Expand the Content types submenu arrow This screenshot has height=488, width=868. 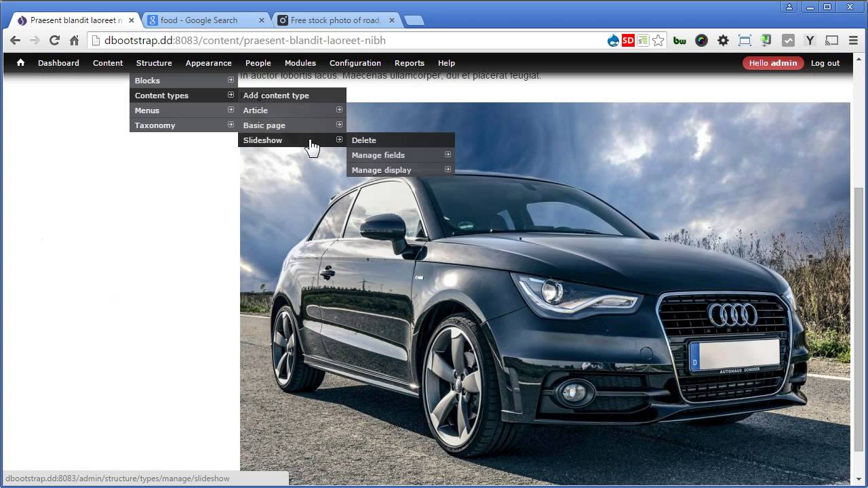click(231, 95)
